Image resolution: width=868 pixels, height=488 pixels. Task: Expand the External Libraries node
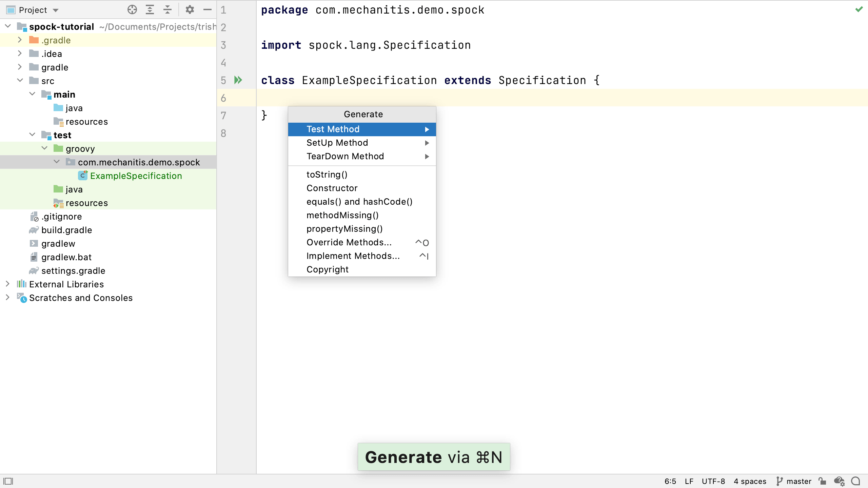(x=8, y=284)
